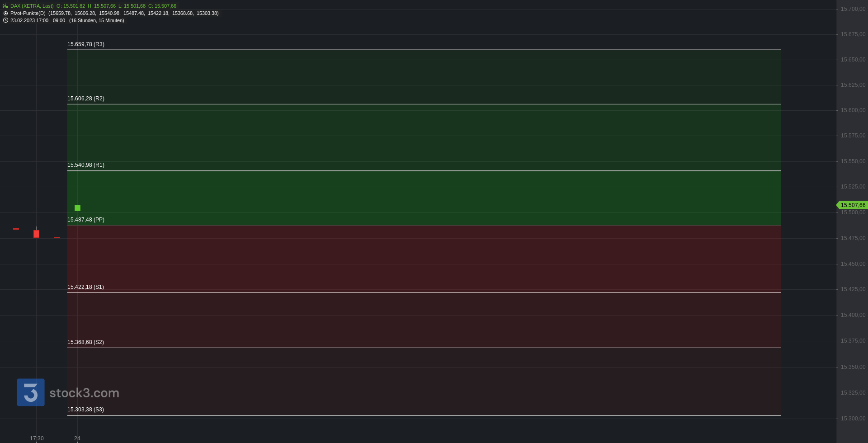Click the 15.487,48 (PP) pivot label

(x=86, y=220)
